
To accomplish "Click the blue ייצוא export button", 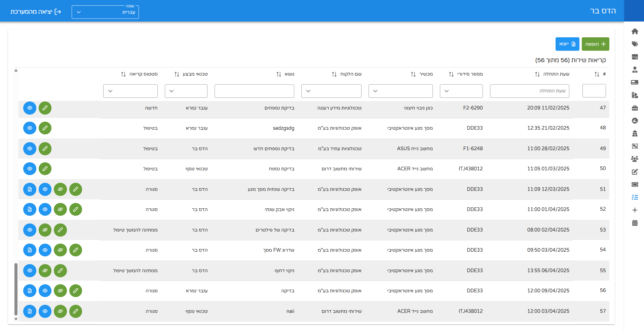I will click(x=567, y=44).
